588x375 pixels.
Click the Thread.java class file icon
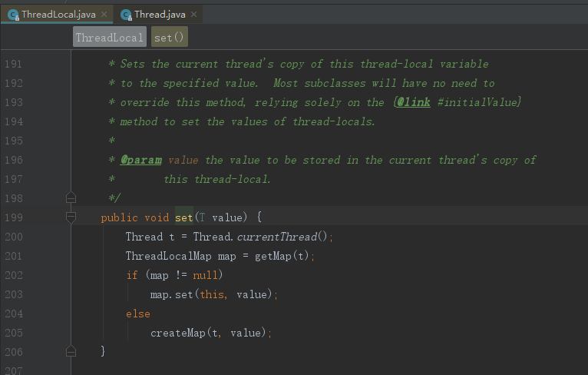click(126, 15)
